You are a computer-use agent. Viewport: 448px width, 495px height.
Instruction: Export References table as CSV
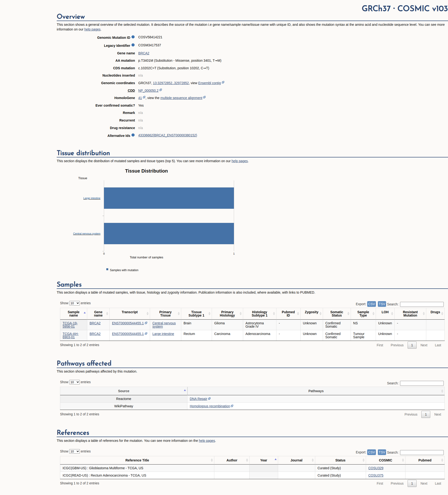(371, 452)
